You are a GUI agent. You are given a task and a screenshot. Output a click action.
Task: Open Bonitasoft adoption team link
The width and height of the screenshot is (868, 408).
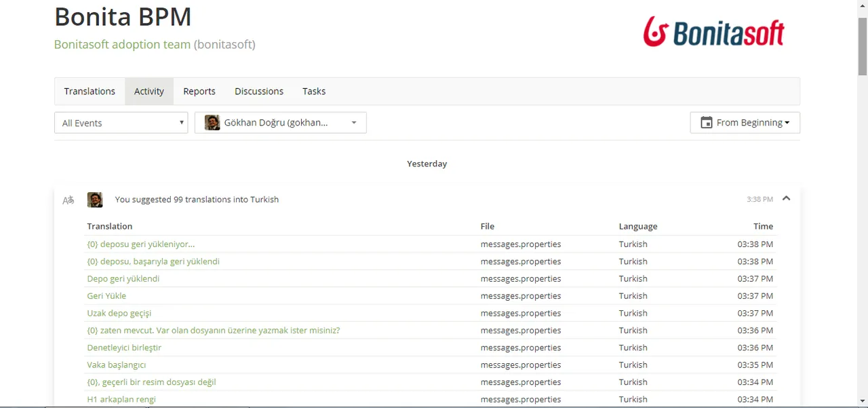[x=122, y=45]
